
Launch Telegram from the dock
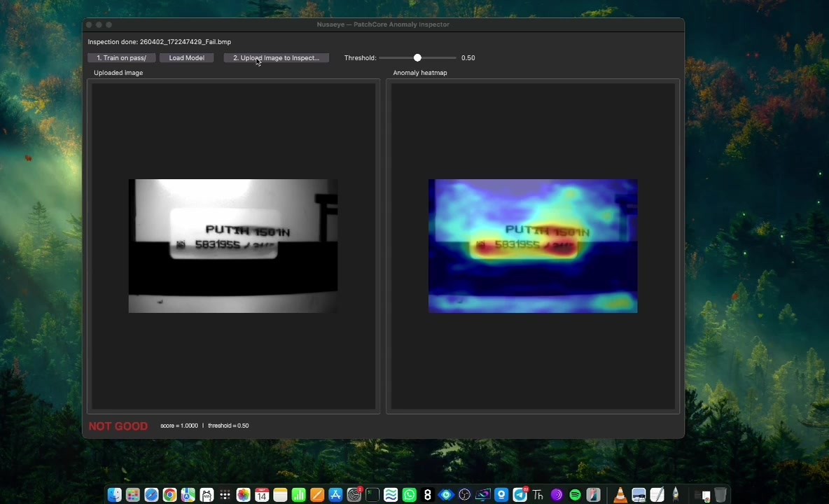pos(520,495)
